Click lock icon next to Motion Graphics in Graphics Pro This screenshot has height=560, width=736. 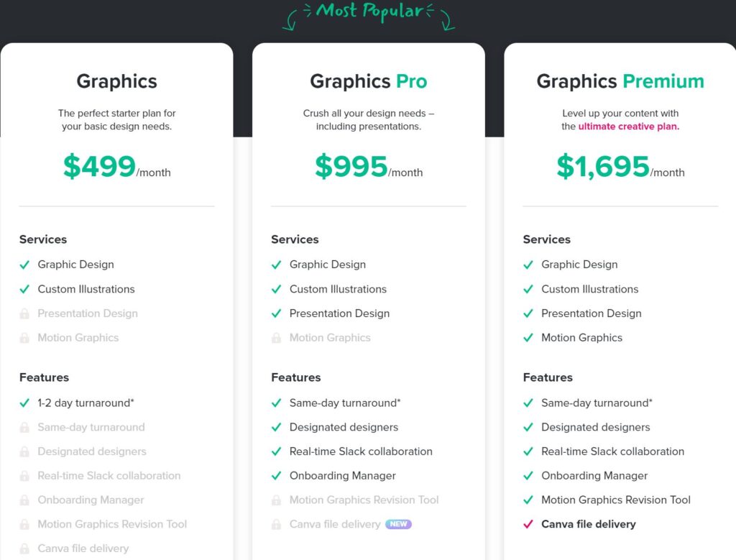pyautogui.click(x=276, y=338)
